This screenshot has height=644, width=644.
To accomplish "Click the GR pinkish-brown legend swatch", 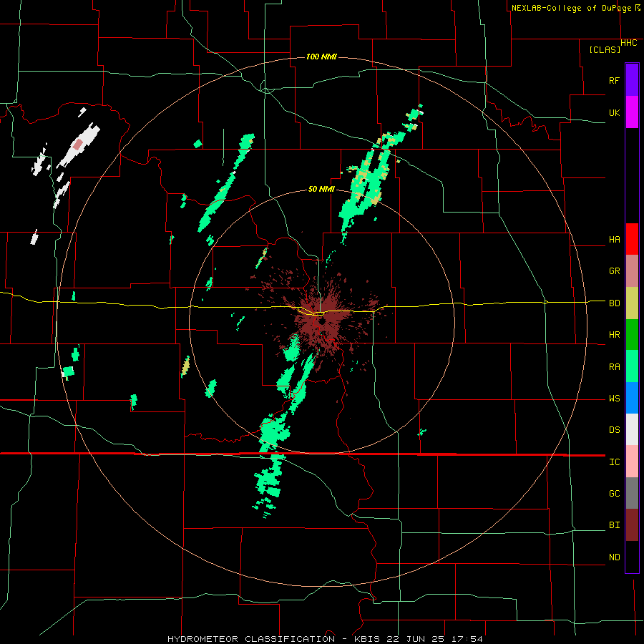I will [x=632, y=271].
